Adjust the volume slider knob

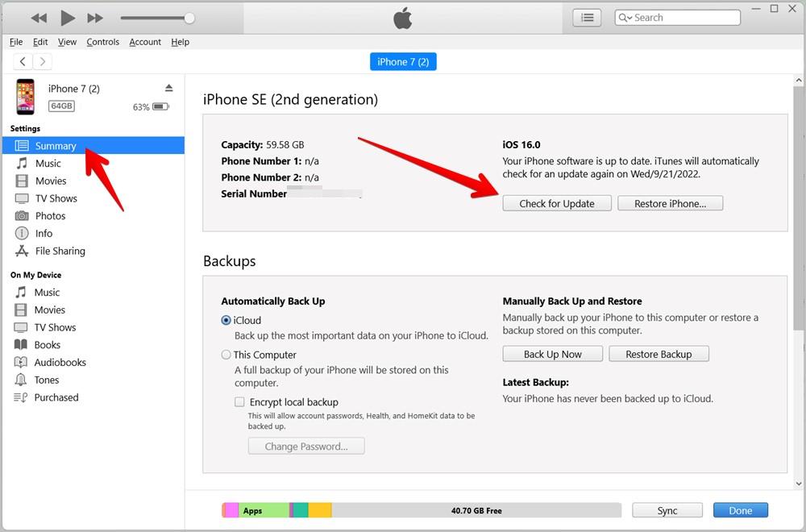pyautogui.click(x=189, y=18)
